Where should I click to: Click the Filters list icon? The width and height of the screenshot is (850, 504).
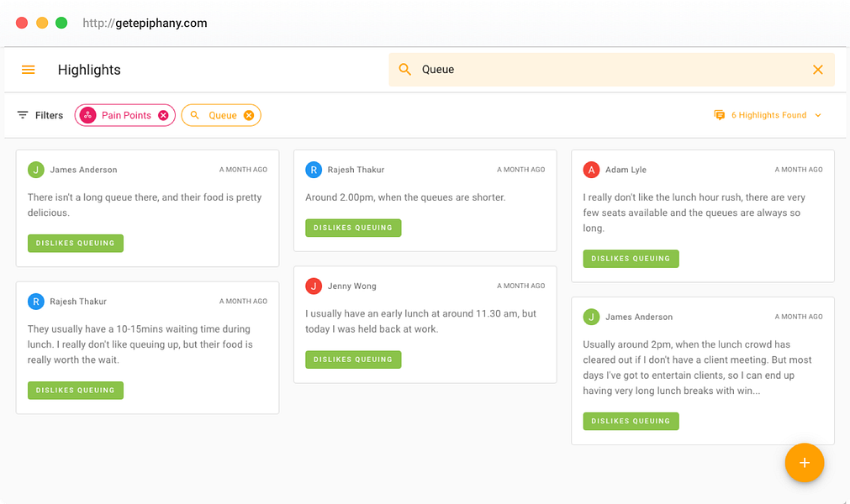(x=22, y=115)
